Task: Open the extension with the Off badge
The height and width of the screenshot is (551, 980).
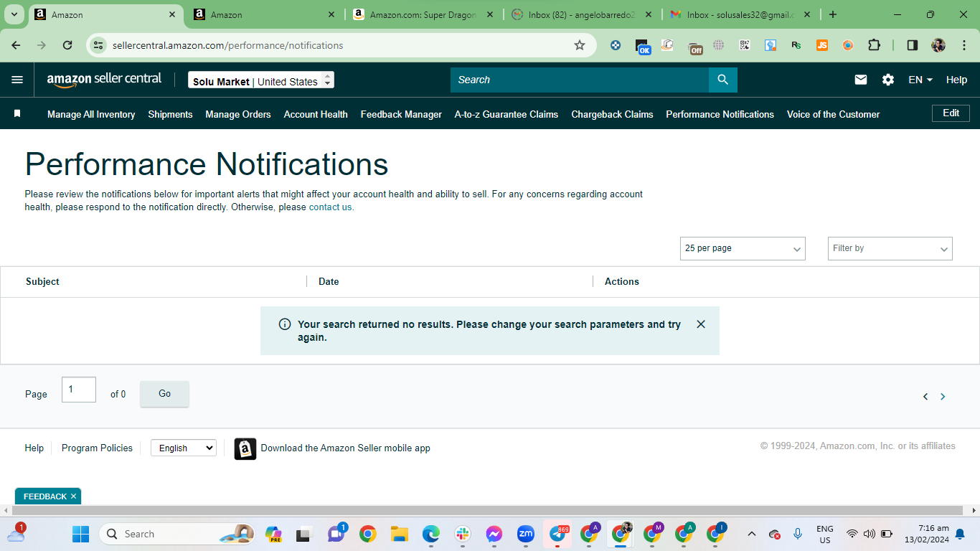Action: [x=694, y=46]
